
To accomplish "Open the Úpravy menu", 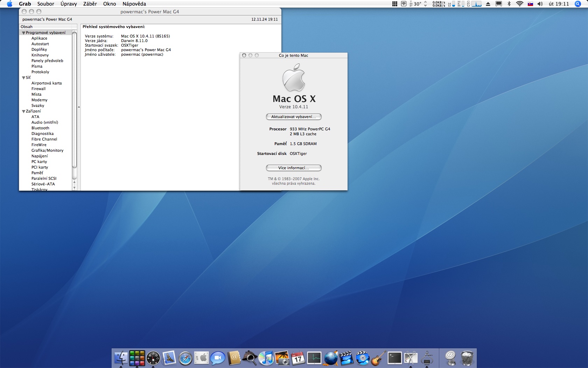I will pyautogui.click(x=69, y=4).
